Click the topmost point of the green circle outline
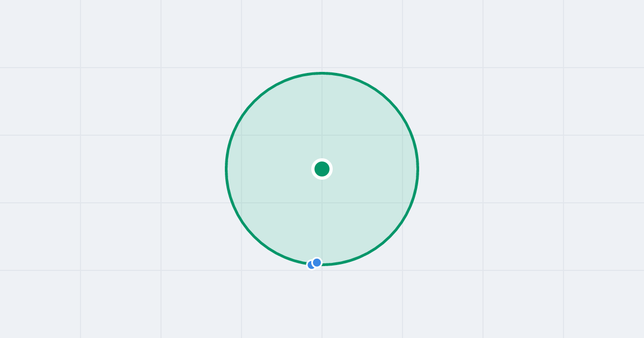644x338 pixels. (x=322, y=73)
